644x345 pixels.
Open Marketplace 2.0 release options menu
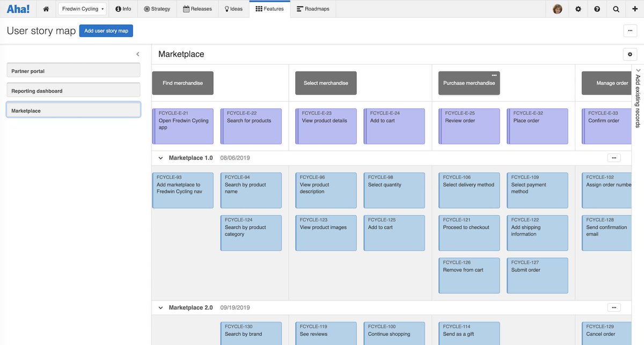(x=614, y=308)
